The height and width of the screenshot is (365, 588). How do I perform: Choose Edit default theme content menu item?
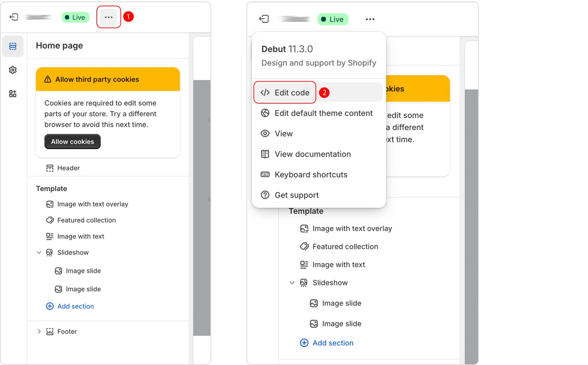(x=323, y=113)
